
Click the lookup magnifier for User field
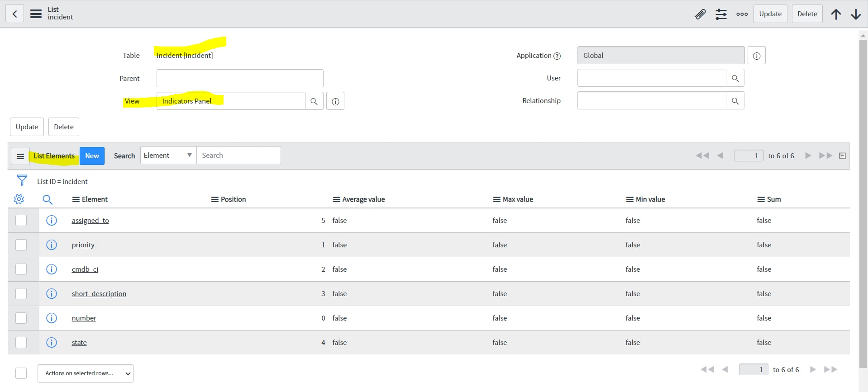[x=735, y=78]
